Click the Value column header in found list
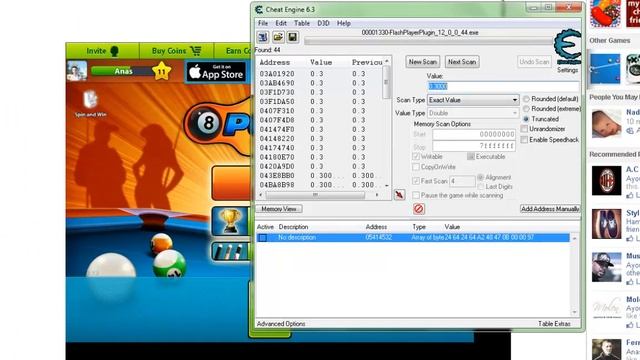Viewport: 640px width, 360px height. (x=321, y=62)
